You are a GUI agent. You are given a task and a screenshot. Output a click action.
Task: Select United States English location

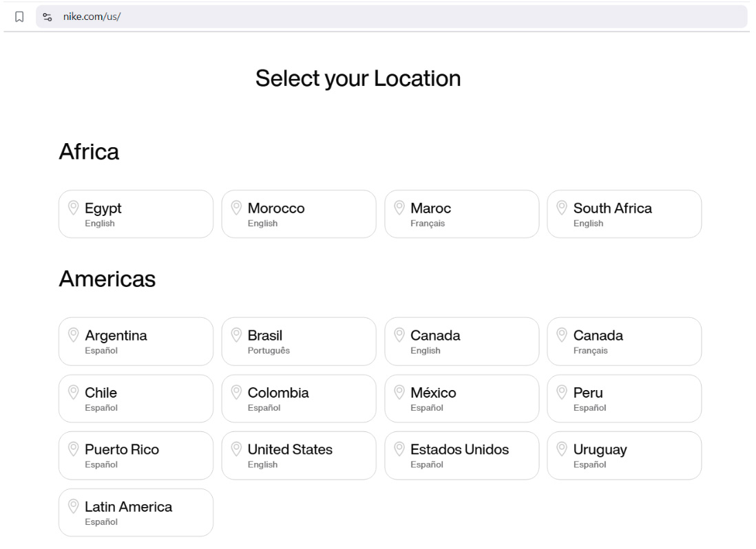click(298, 455)
